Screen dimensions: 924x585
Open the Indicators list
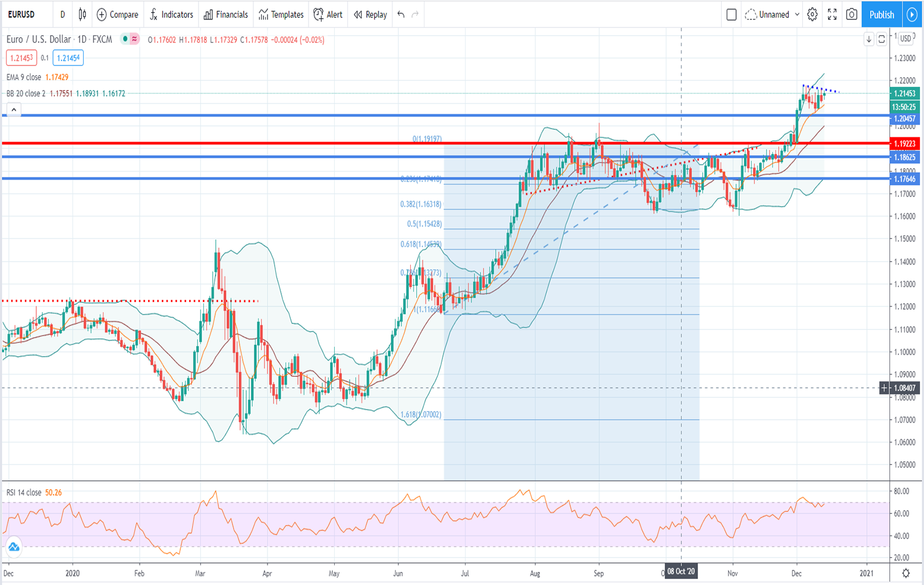point(171,14)
